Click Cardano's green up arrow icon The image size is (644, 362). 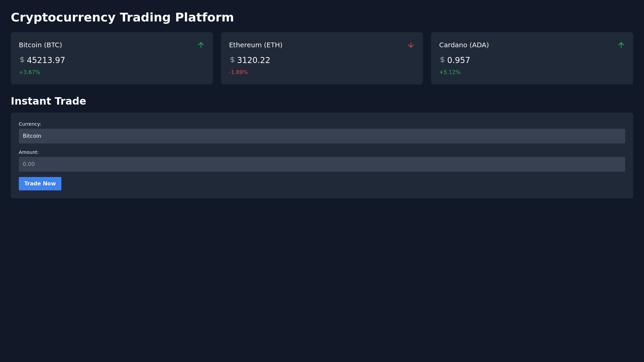click(x=621, y=45)
